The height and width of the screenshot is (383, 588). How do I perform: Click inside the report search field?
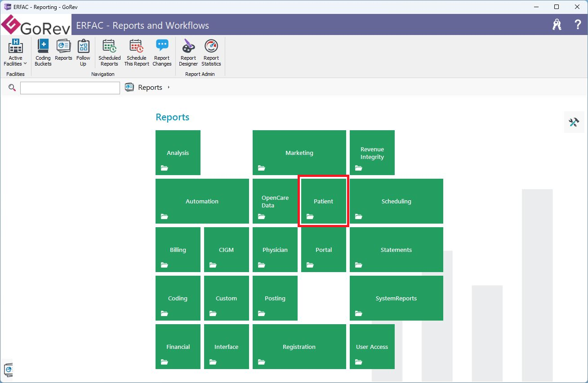[70, 88]
